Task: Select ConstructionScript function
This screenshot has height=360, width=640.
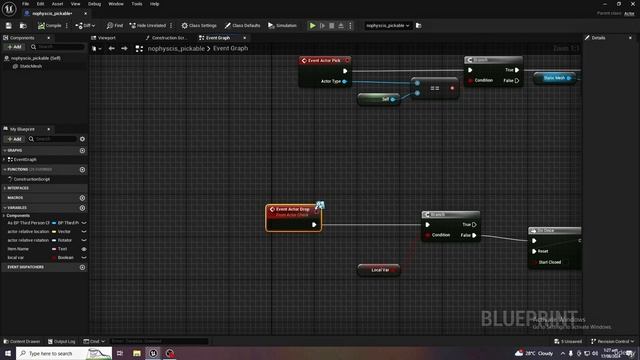Action: click(31, 179)
